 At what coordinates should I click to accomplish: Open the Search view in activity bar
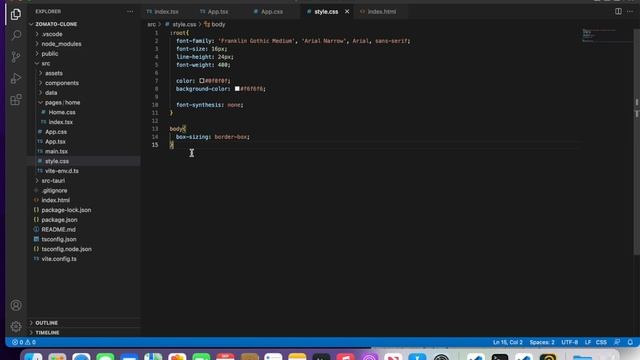(x=16, y=35)
